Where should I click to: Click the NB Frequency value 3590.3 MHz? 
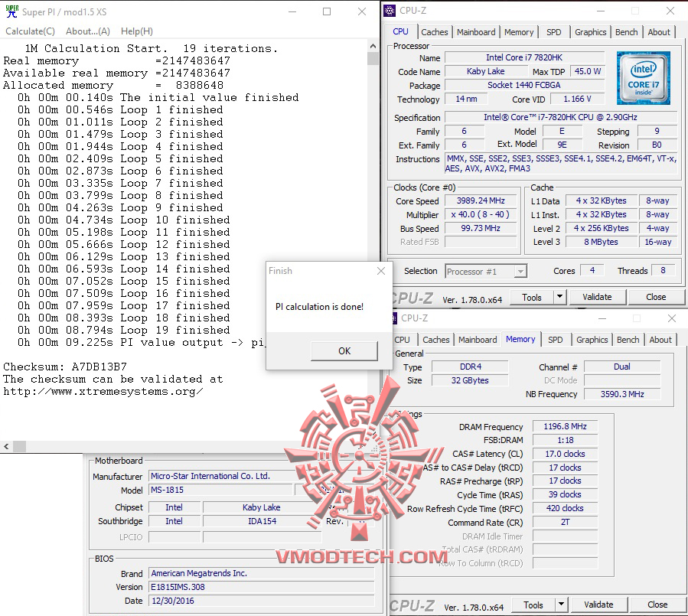[622, 394]
